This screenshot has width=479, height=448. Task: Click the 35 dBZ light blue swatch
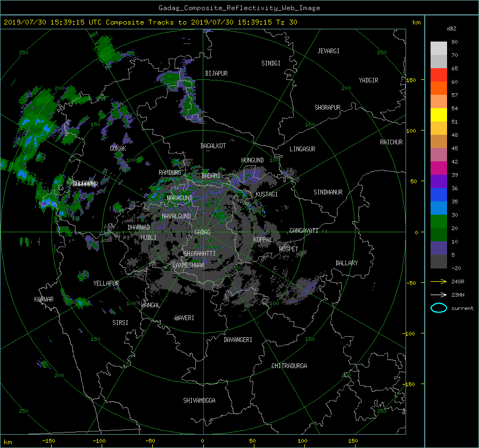[439, 208]
